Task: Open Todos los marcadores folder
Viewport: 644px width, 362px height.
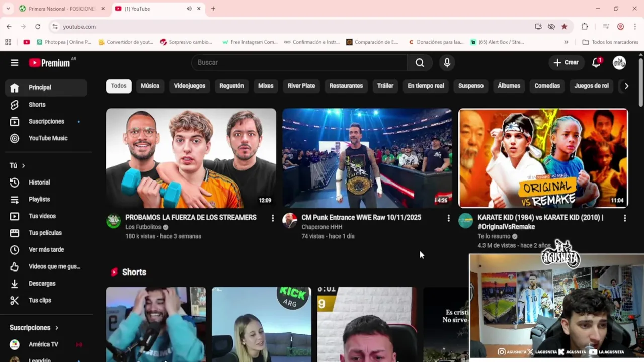Action: [x=610, y=42]
